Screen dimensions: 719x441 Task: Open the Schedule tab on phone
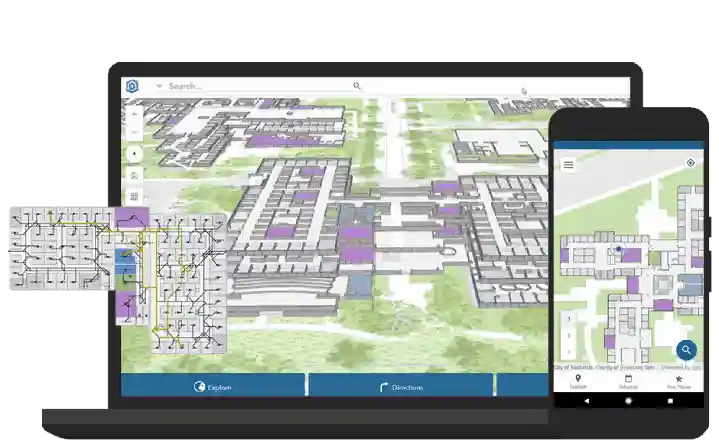coord(628,381)
